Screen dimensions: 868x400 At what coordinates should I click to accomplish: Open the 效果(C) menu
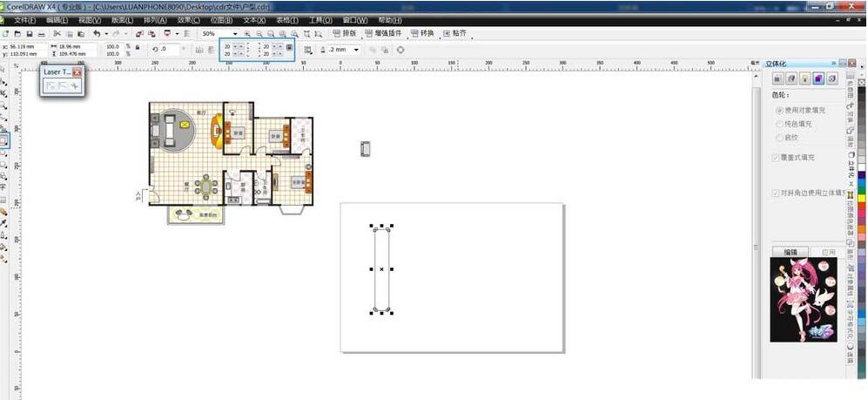click(x=189, y=20)
